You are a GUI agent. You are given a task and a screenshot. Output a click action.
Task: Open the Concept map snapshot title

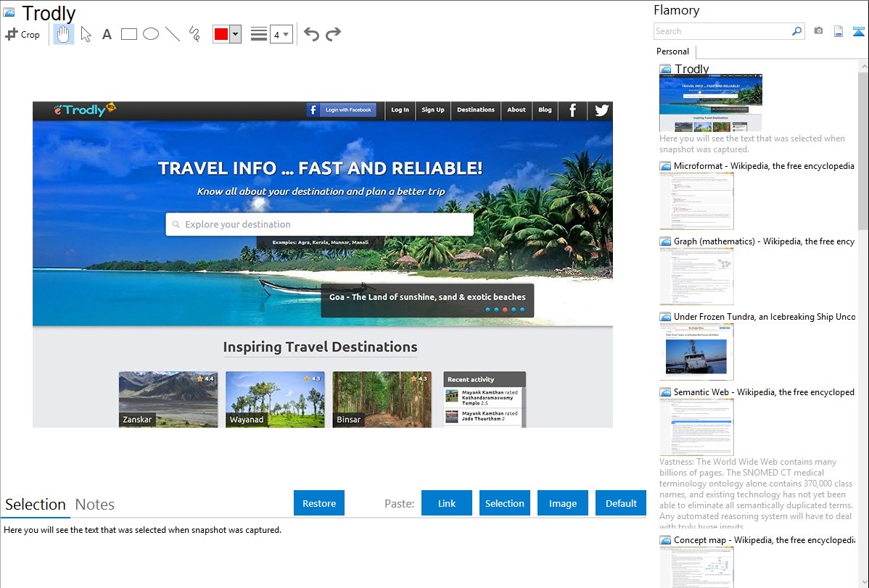coord(764,539)
